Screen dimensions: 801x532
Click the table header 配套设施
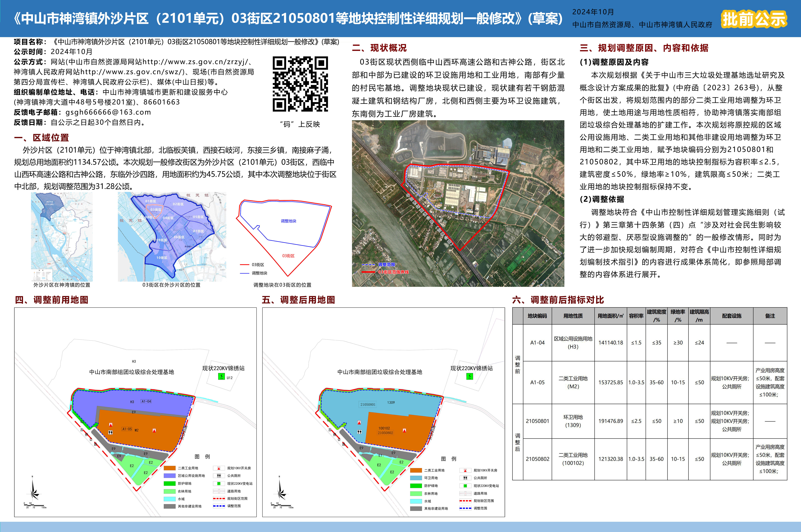click(731, 316)
